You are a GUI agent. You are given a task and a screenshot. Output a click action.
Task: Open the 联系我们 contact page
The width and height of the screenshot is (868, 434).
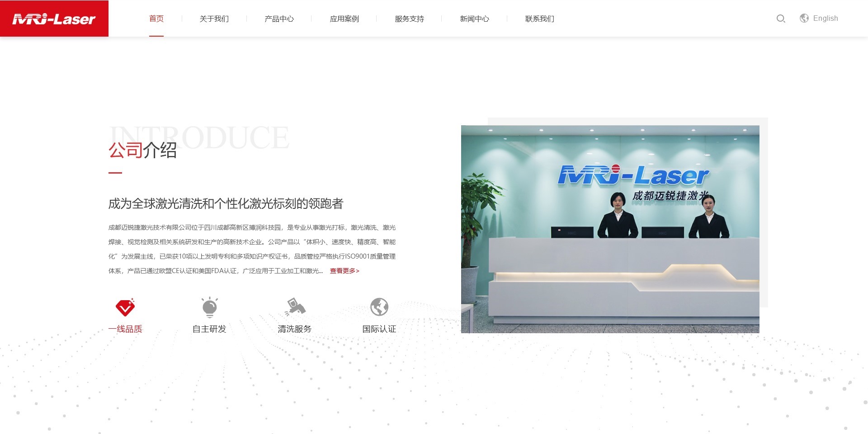pos(540,19)
